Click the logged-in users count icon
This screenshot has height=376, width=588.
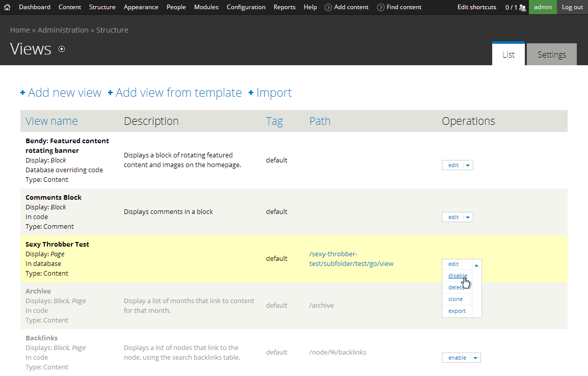tap(522, 8)
